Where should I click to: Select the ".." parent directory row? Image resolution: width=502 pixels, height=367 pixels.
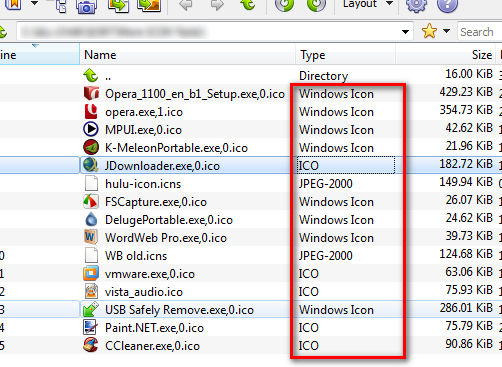(251, 75)
